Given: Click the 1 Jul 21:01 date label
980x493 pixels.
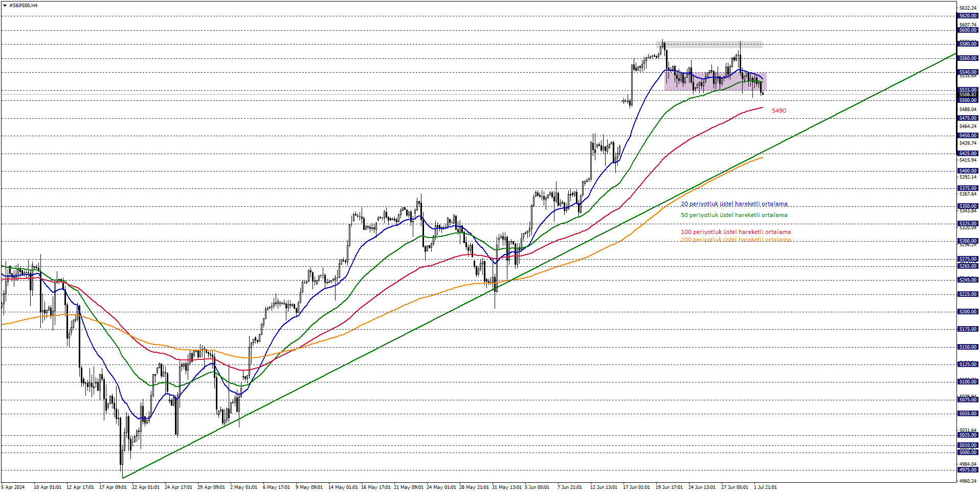Looking at the screenshot, I should tap(766, 487).
